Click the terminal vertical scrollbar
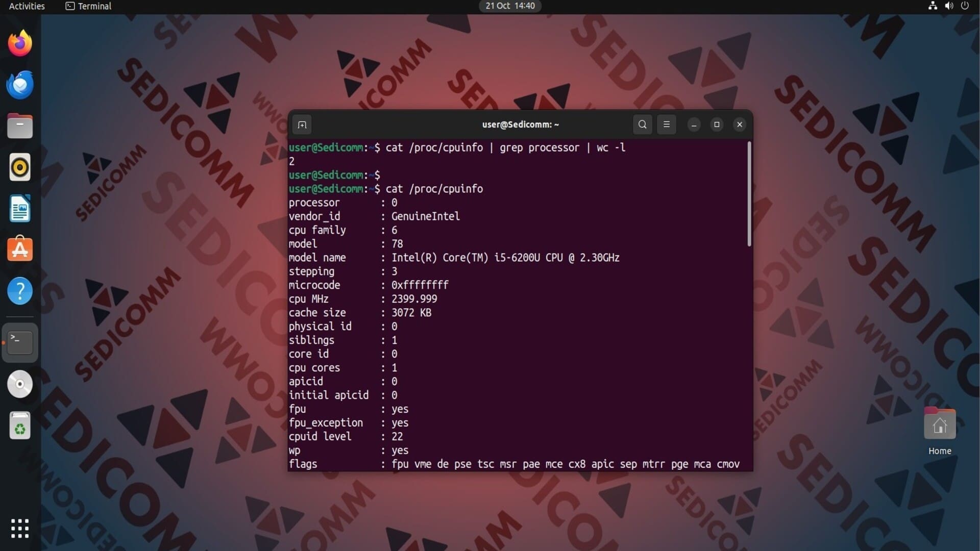Image resolution: width=980 pixels, height=551 pixels. tap(749, 194)
